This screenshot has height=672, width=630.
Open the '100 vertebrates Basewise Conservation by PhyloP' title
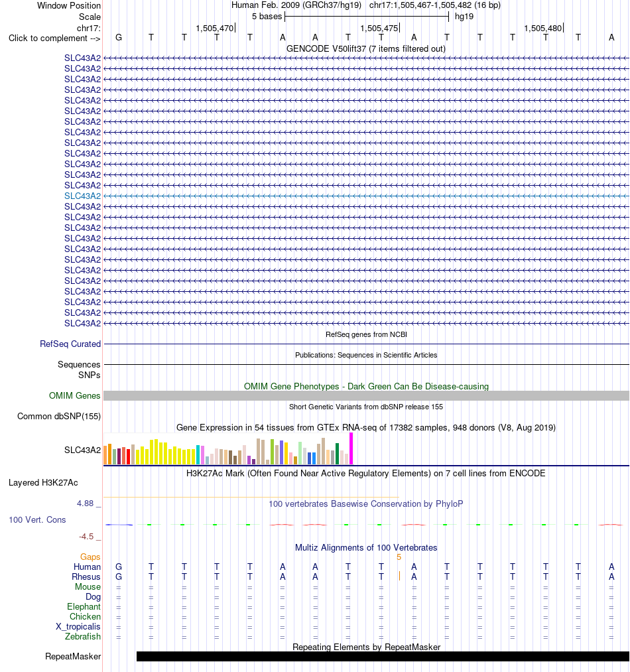[x=365, y=504]
